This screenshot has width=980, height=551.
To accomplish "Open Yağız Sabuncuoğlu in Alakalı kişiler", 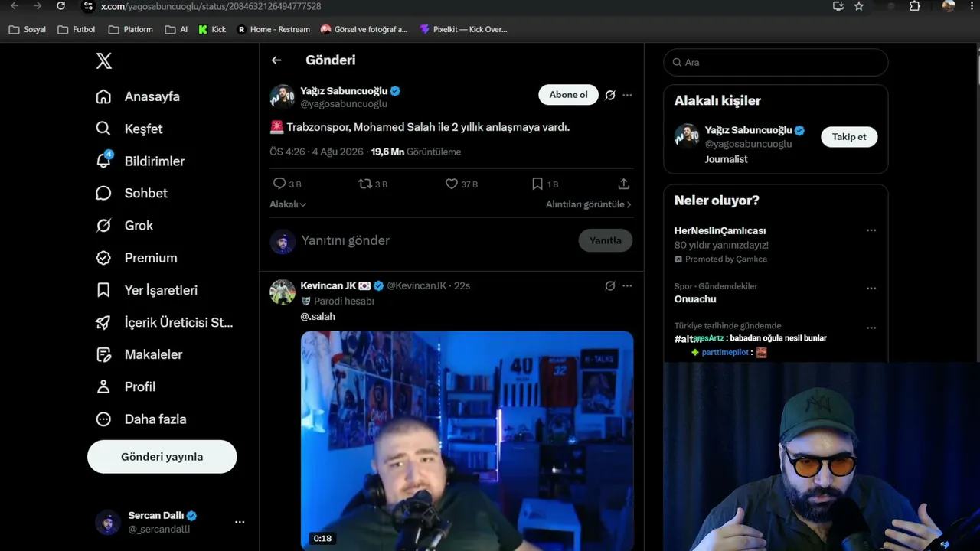I will pyautogui.click(x=748, y=130).
